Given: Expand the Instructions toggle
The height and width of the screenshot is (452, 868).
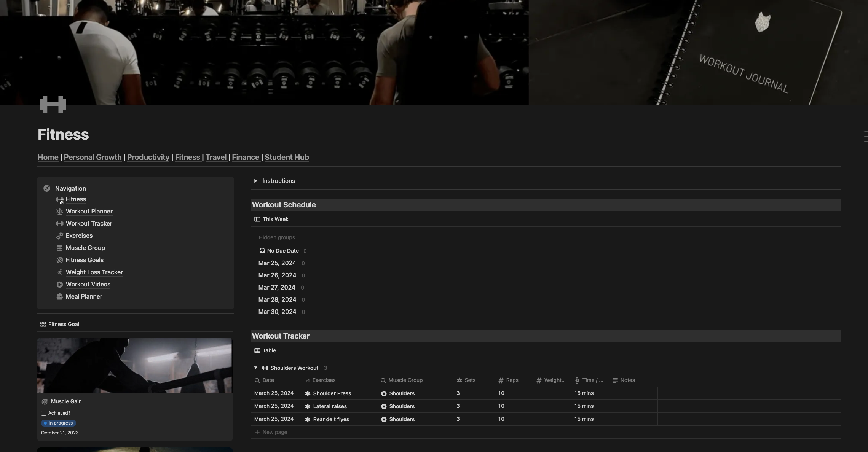Looking at the screenshot, I should click(256, 181).
